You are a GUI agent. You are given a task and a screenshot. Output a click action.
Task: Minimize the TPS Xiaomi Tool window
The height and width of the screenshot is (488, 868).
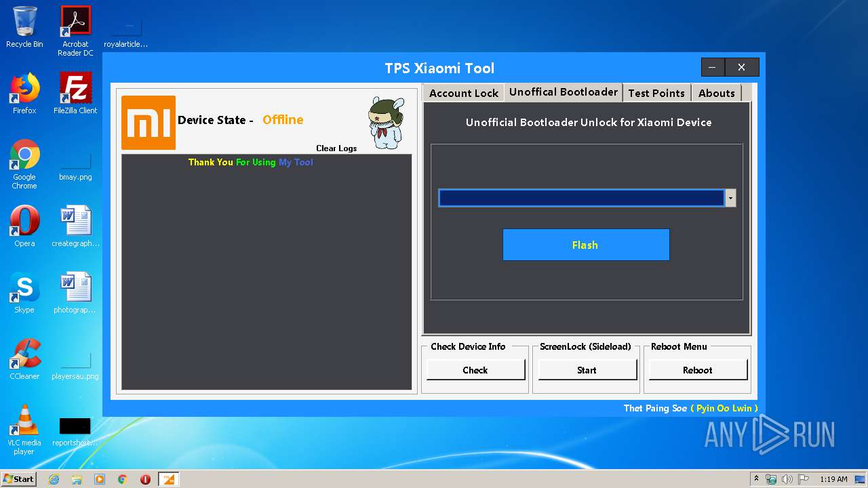pyautogui.click(x=713, y=67)
